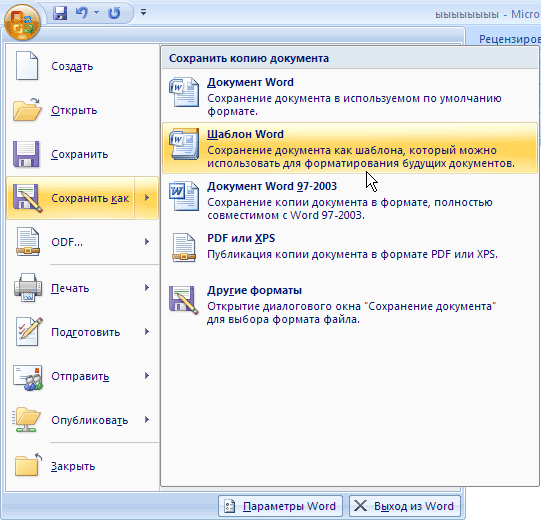Click the Save floppy icon in quick access toolbar
541x525 pixels.
[x=60, y=13]
